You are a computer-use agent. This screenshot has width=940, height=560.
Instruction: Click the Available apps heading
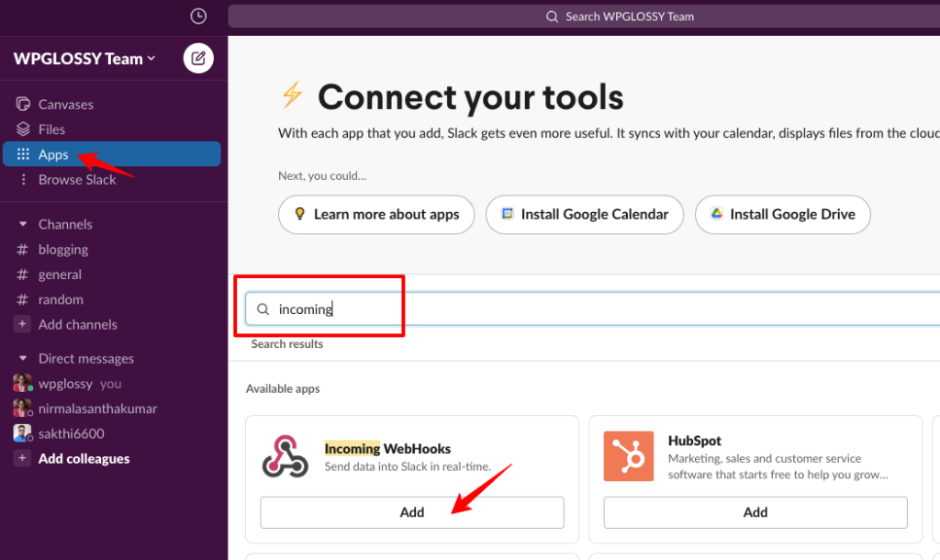point(283,388)
